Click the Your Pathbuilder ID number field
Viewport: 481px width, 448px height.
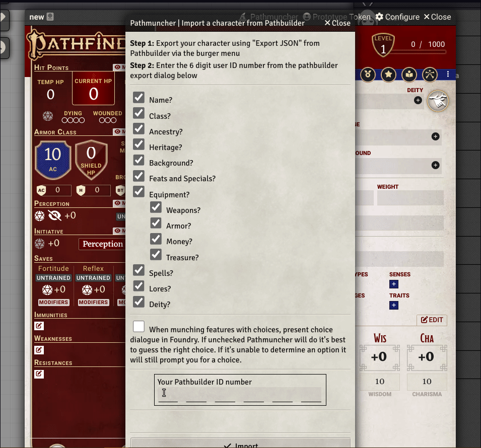click(x=240, y=394)
